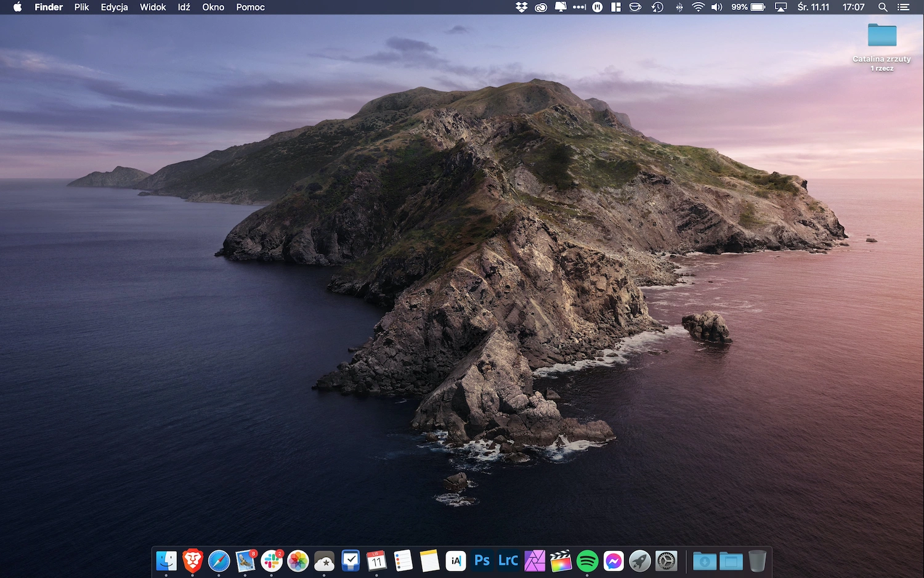Open Affinity Photo from the Dock
The width and height of the screenshot is (924, 578).
coord(535,561)
